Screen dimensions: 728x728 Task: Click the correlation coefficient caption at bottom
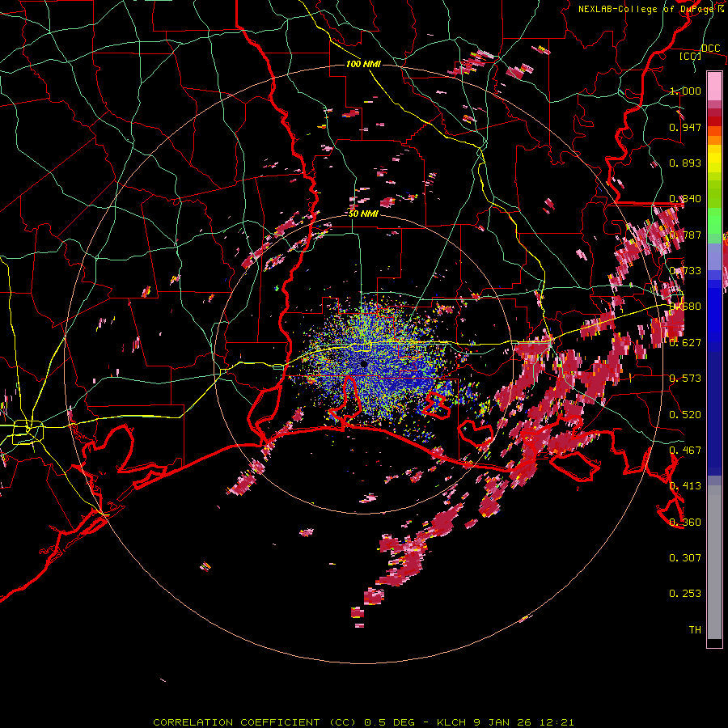(x=363, y=722)
